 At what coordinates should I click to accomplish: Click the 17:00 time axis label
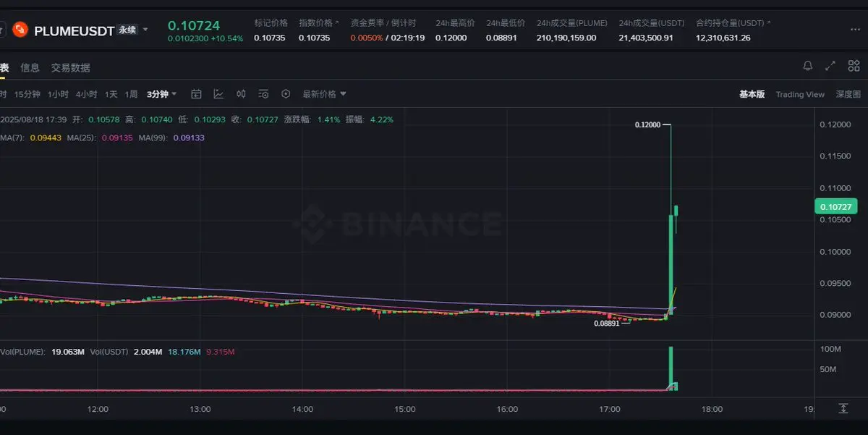pyautogui.click(x=610, y=409)
